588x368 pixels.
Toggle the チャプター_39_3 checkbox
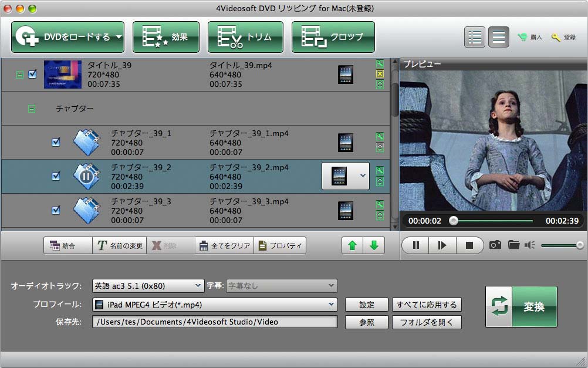point(56,210)
